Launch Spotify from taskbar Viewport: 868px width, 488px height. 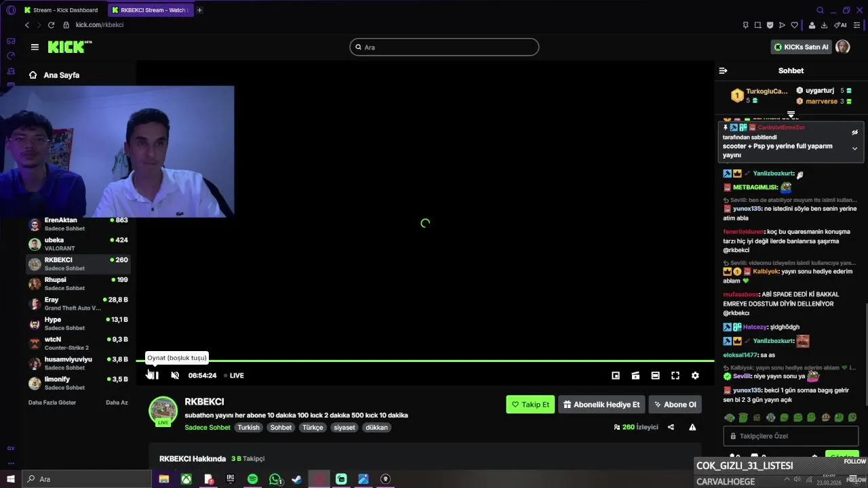[x=252, y=479]
